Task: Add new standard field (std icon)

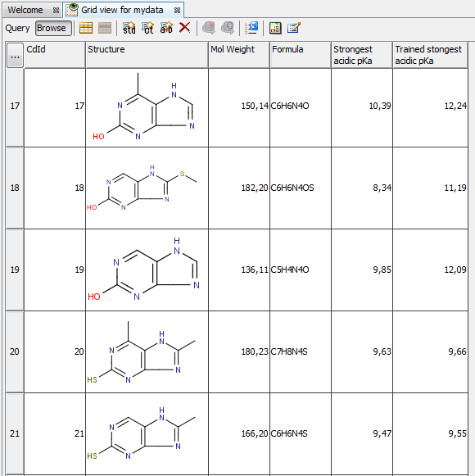Action: [x=129, y=28]
